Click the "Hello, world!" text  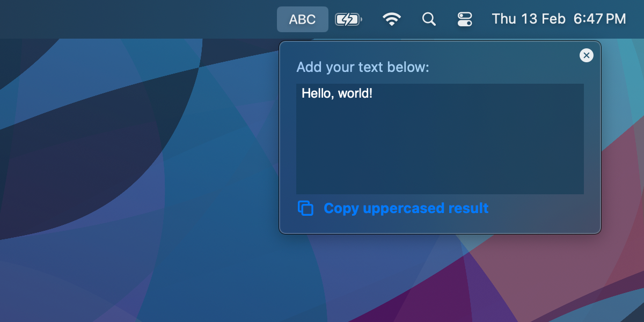point(338,93)
